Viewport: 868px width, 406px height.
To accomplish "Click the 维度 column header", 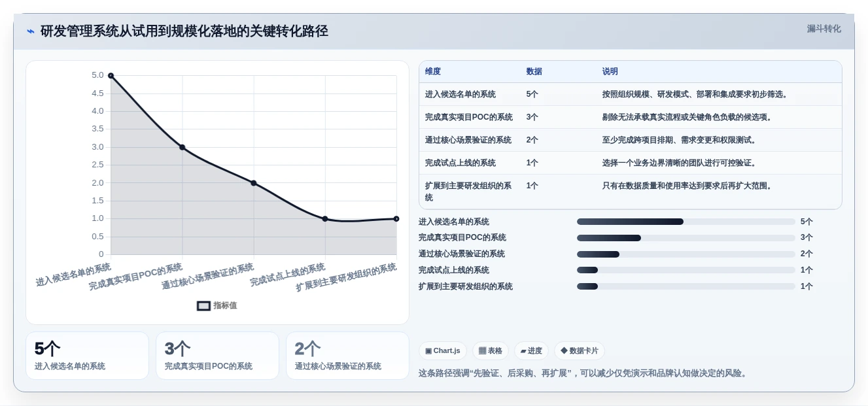I will click(433, 71).
